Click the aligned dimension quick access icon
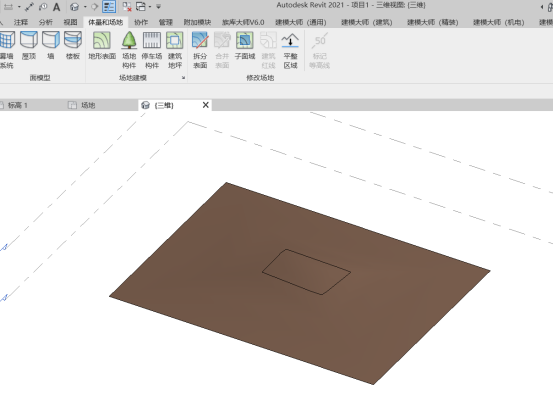 coord(9,7)
